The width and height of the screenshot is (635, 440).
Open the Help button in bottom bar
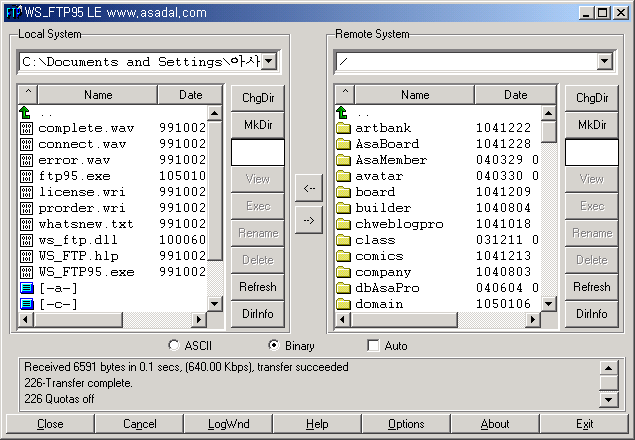[x=317, y=424]
